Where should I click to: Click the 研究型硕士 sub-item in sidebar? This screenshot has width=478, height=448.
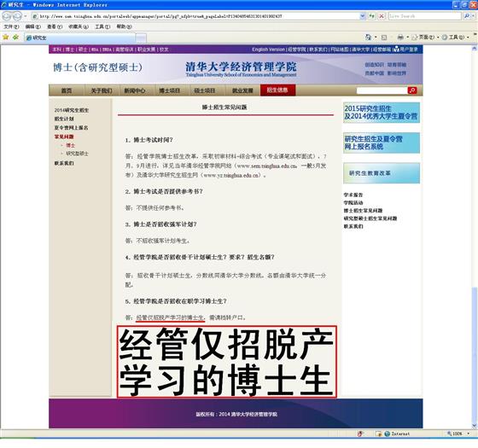(77, 154)
